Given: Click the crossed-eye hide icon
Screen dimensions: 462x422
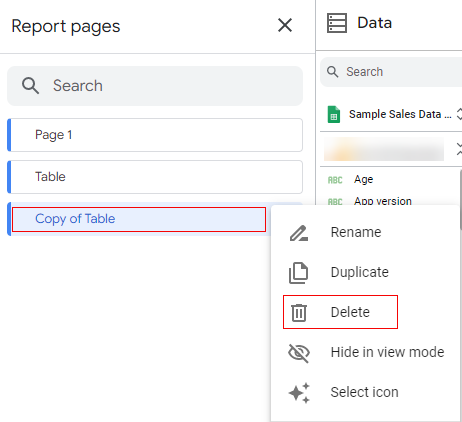Looking at the screenshot, I should (x=299, y=353).
